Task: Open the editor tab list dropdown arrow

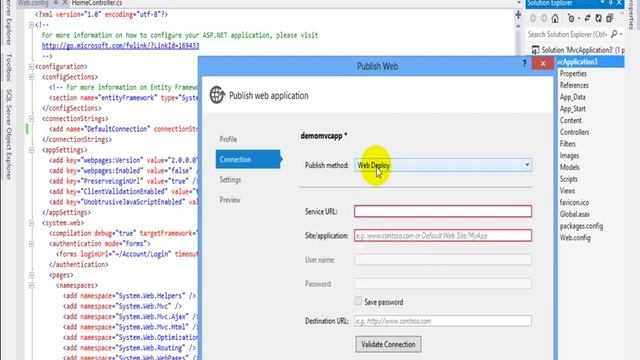Action: (519, 3)
